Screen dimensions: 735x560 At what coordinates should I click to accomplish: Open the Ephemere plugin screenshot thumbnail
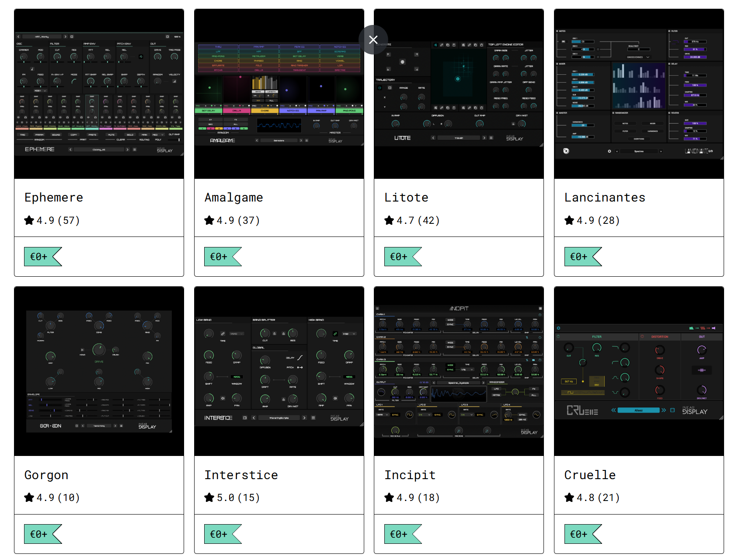tap(99, 94)
